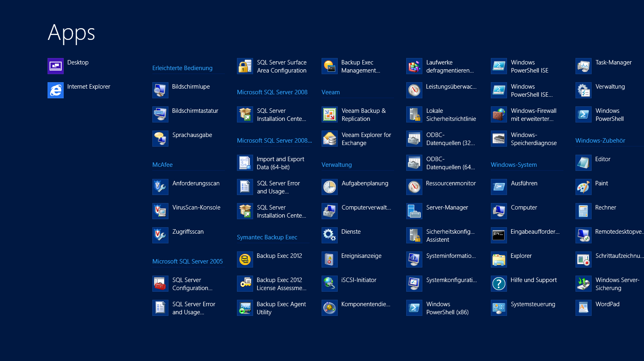Open Windows-Firewall mit erweiterter Sicherheit icon

[499, 114]
